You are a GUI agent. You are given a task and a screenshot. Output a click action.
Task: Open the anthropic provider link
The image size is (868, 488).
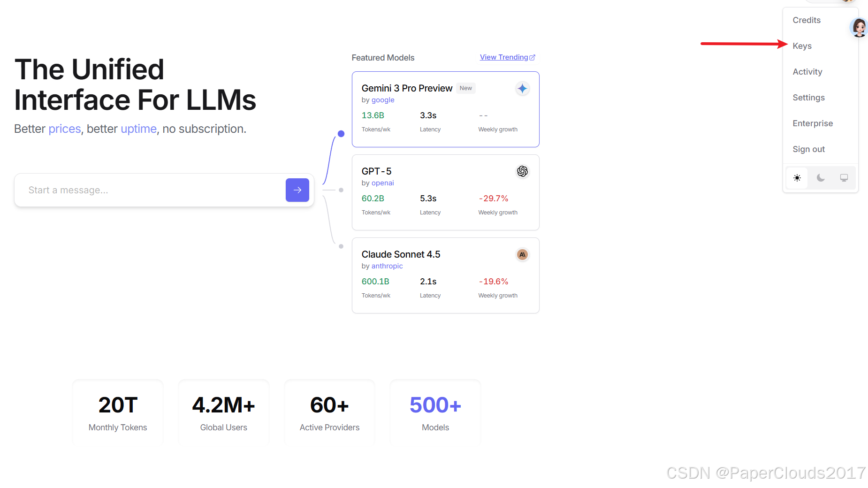pos(387,266)
